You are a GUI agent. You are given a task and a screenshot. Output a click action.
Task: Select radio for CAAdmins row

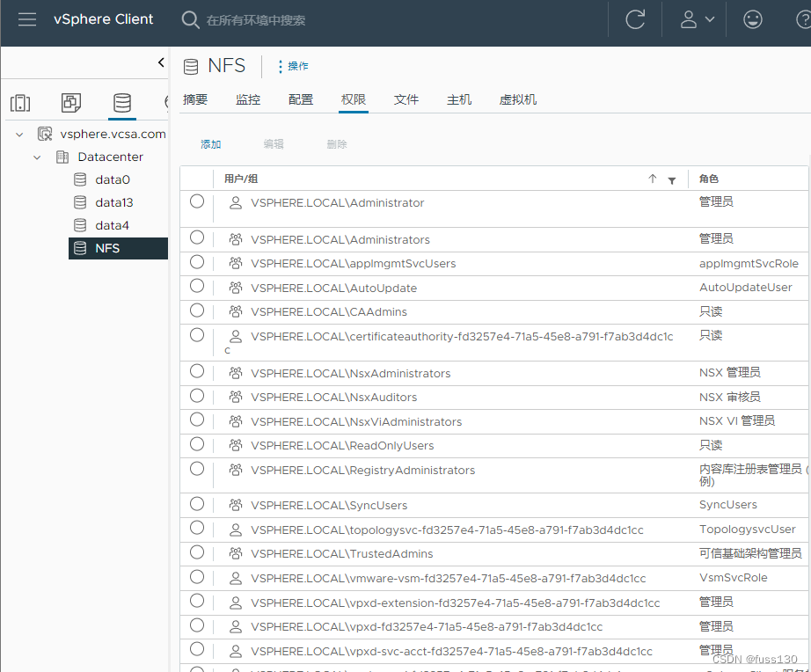[x=196, y=310]
